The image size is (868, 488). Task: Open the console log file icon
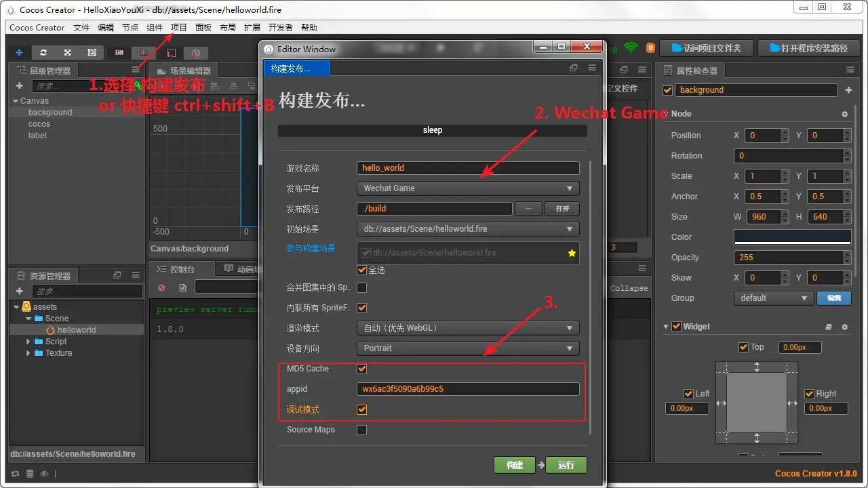pos(182,287)
